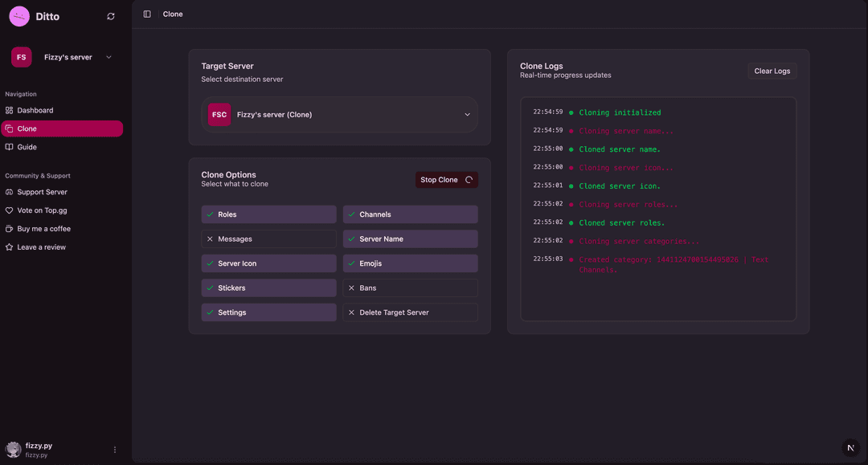868x465 pixels.
Task: Switch to the Clone page
Action: tap(62, 128)
